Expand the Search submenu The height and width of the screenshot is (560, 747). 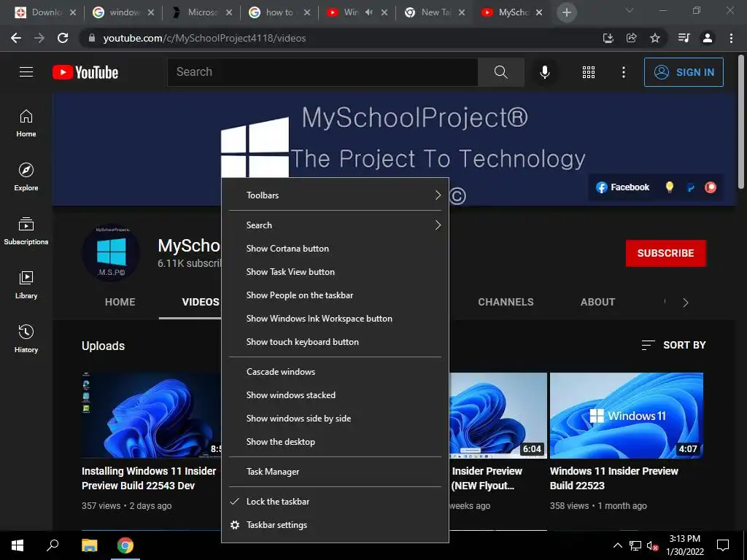tap(335, 225)
